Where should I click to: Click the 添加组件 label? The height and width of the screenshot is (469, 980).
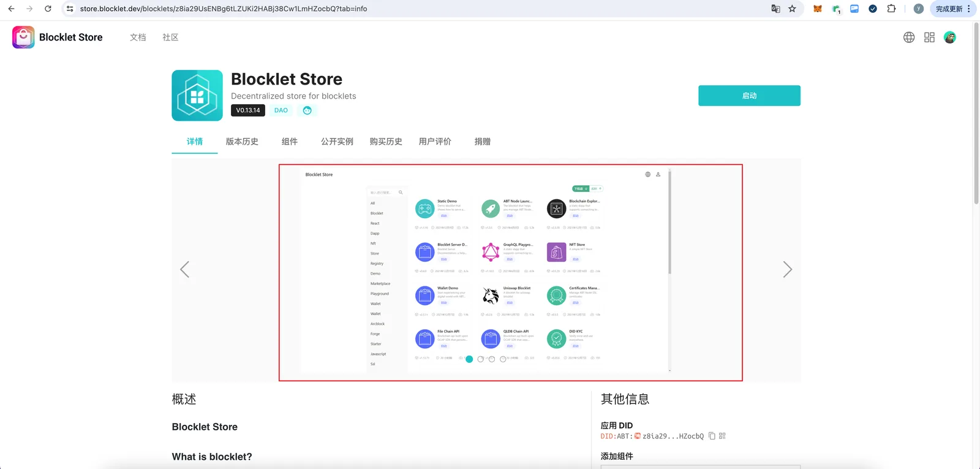(x=617, y=456)
